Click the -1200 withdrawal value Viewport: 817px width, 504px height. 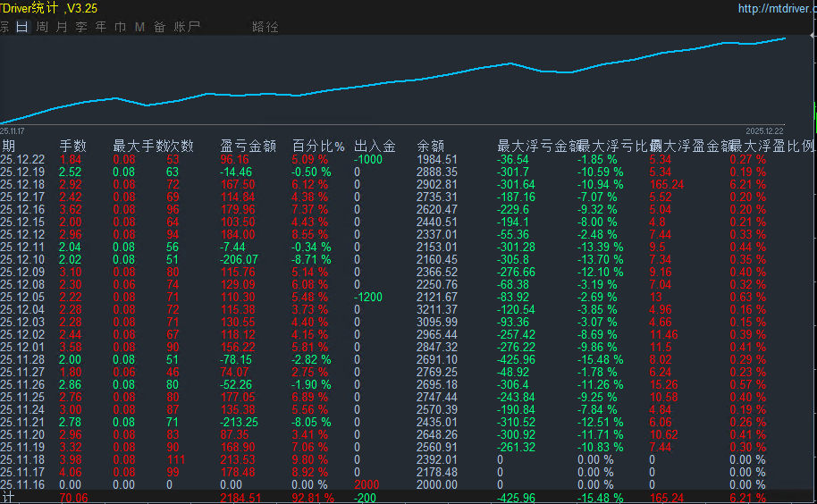[368, 297]
